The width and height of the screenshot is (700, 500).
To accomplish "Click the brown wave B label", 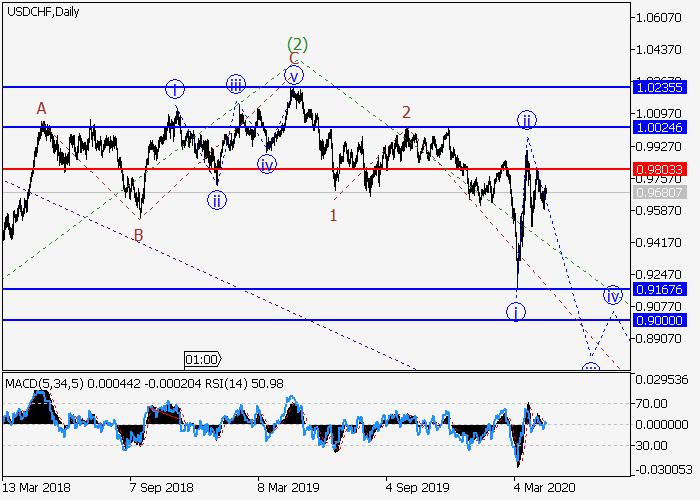I will 139,236.
